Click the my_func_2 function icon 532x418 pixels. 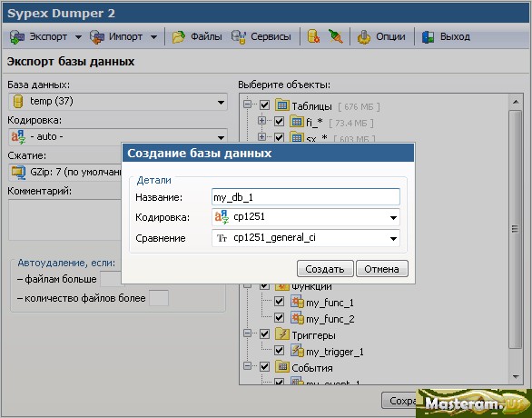click(x=297, y=318)
